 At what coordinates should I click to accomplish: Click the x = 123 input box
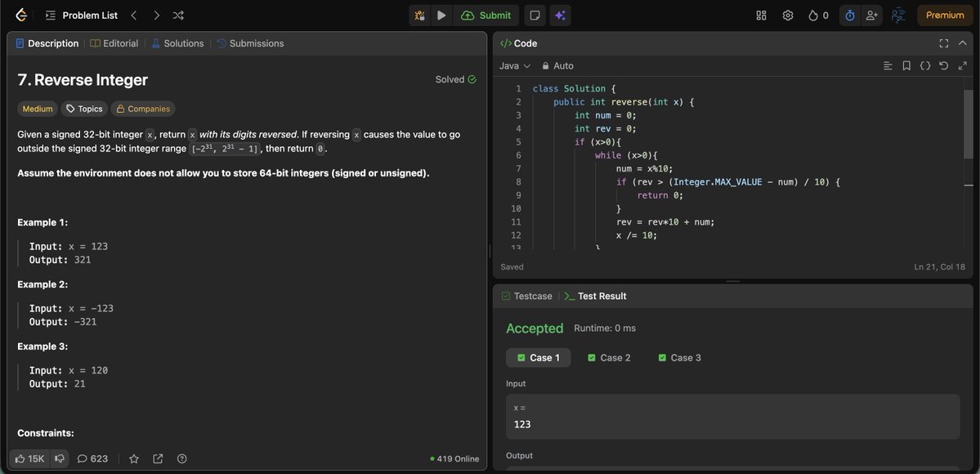point(732,417)
